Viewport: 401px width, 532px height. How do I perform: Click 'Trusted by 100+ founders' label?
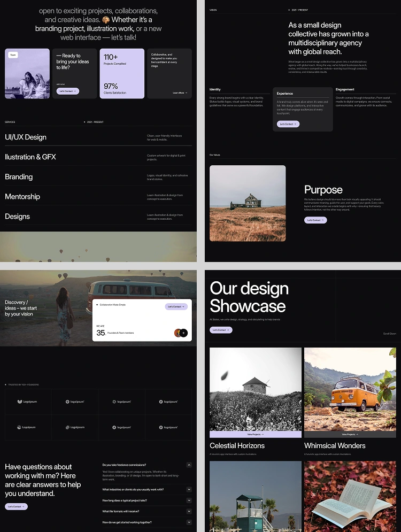tap(24, 385)
